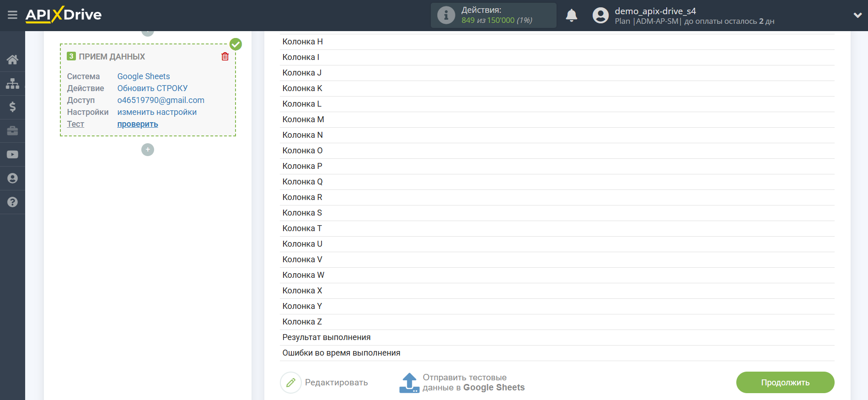
Task: Click 'Колонка Z' row
Action: (557, 322)
